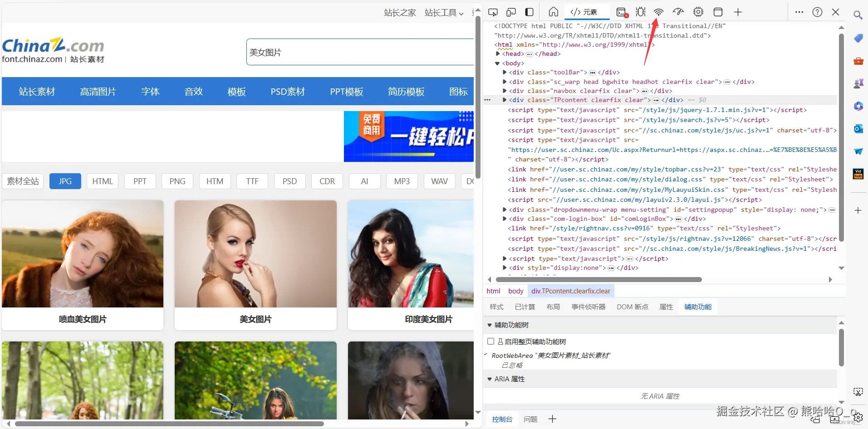Open the Memory chip icon
The image size is (868, 429).
698,12
